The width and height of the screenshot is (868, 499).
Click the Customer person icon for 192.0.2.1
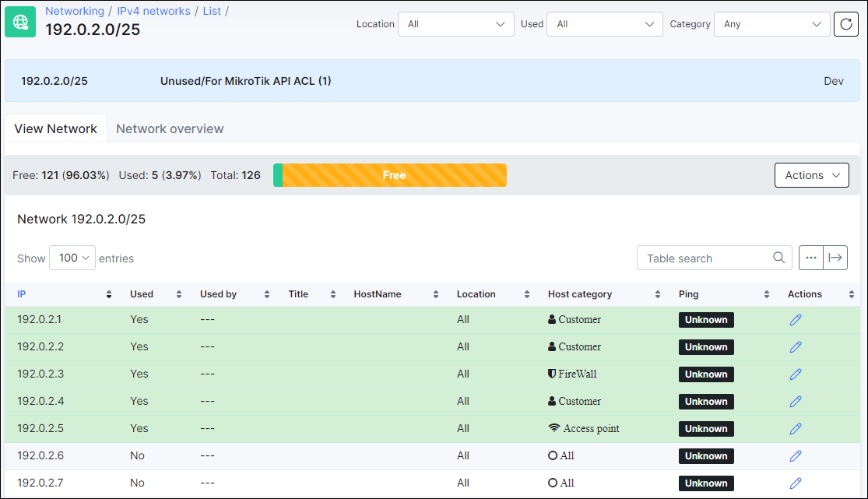[553, 319]
